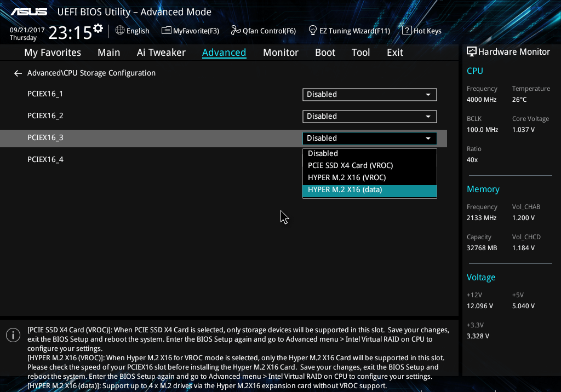Click the ASUS logo
This screenshot has height=392, width=561.
28,12
